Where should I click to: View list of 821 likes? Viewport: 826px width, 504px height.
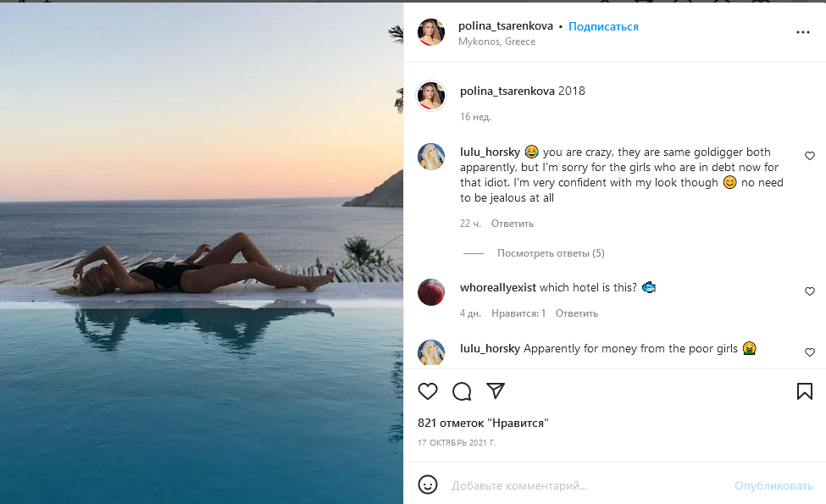coord(483,423)
